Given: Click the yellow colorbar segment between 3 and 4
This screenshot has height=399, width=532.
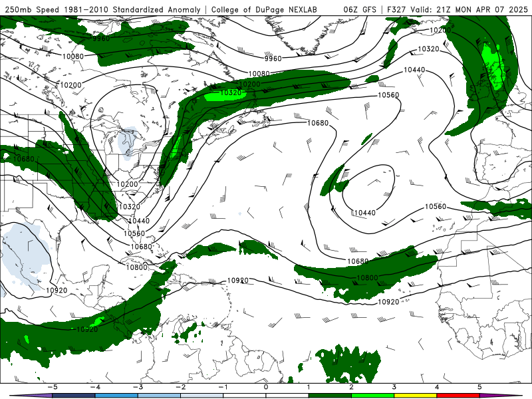Looking at the screenshot, I should (x=416, y=396).
